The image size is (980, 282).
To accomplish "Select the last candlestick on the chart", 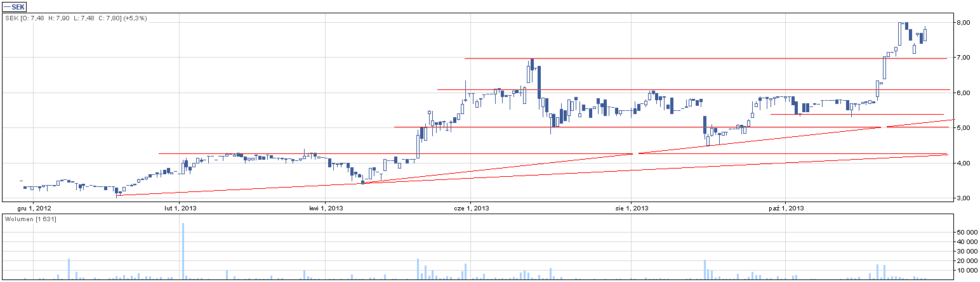I will pos(925,34).
